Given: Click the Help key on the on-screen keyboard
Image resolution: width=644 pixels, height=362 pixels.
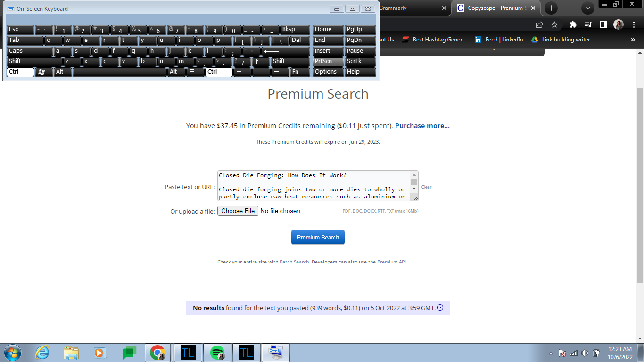Looking at the screenshot, I should pyautogui.click(x=360, y=72).
